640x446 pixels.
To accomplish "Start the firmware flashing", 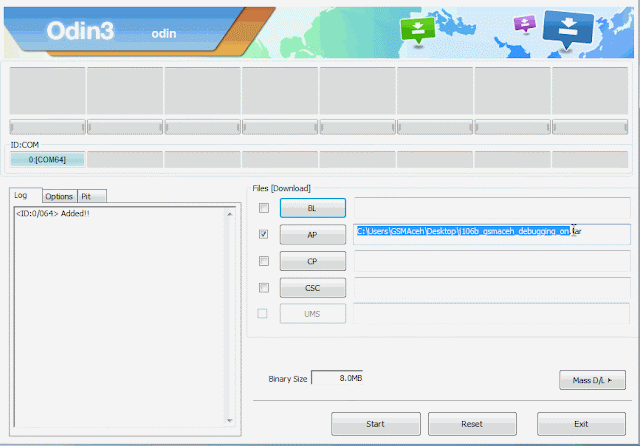I will (376, 424).
